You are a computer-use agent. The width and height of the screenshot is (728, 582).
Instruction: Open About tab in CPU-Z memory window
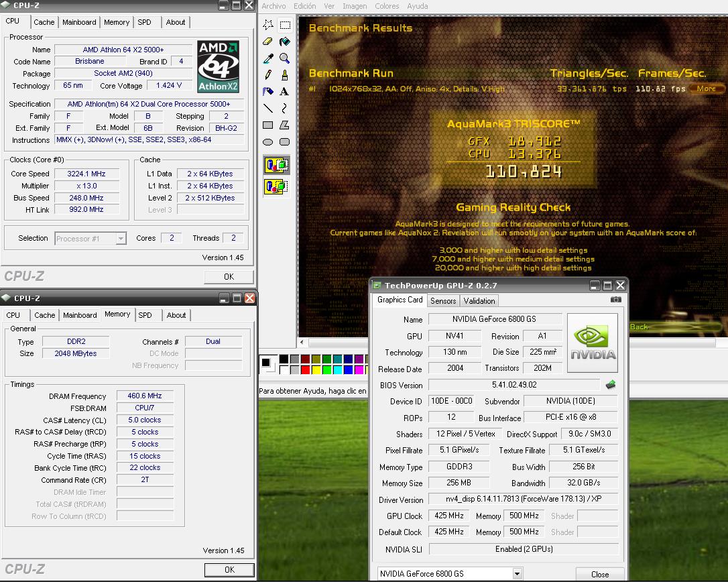pos(176,315)
